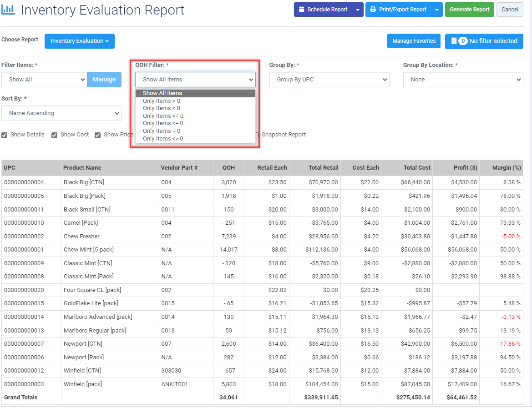This screenshot has height=408, width=532.
Task: Click the UPC column header
Action: coord(31,168)
